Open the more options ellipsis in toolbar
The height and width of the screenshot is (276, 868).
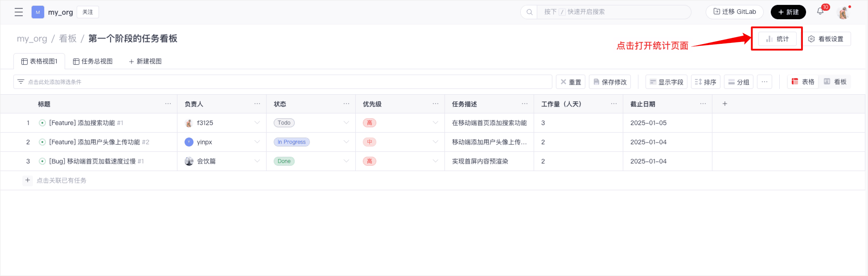tap(764, 82)
